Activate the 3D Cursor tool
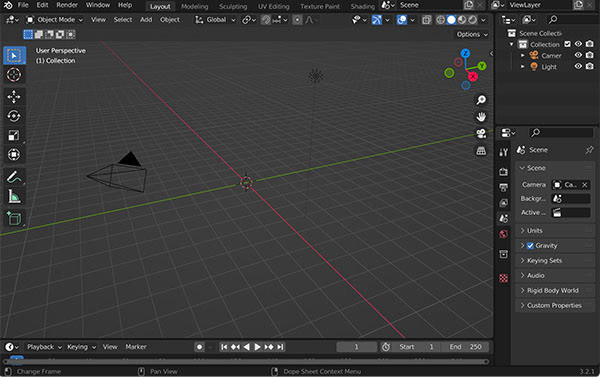Screen dimensions: 600x377 14,75
